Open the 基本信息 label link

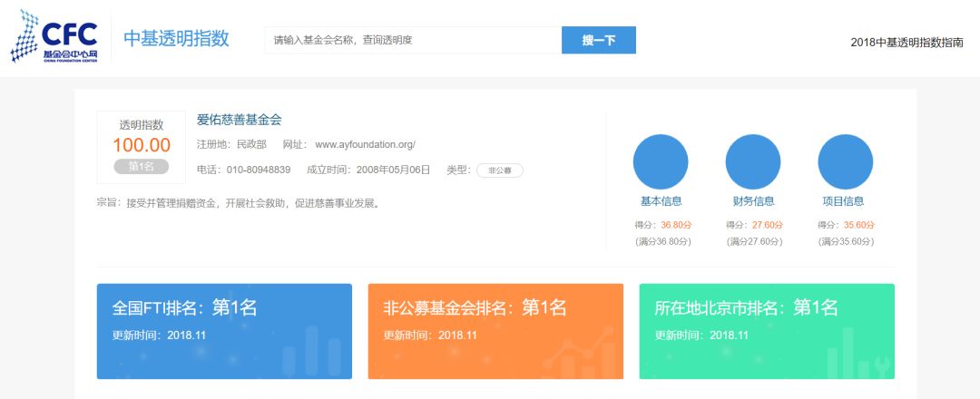[x=661, y=201]
